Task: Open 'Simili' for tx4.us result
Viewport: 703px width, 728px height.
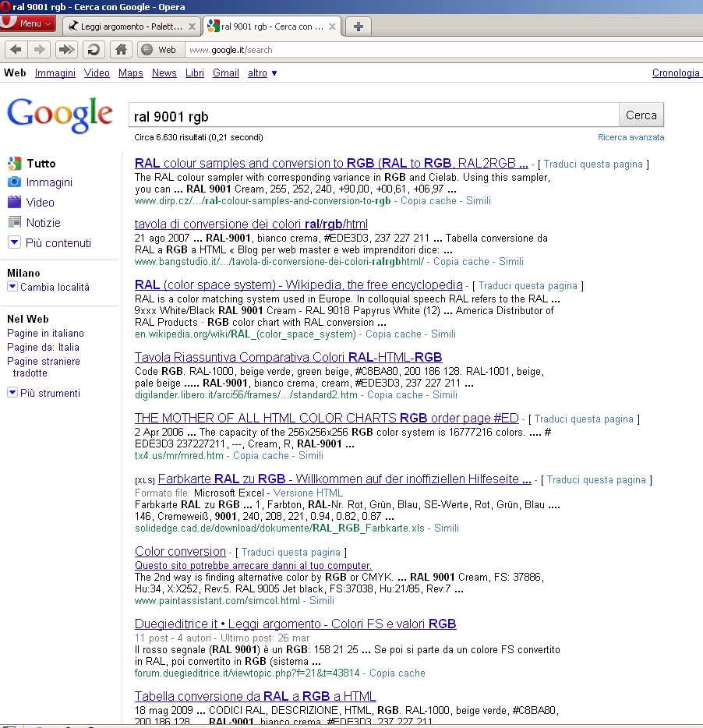Action: (311, 456)
